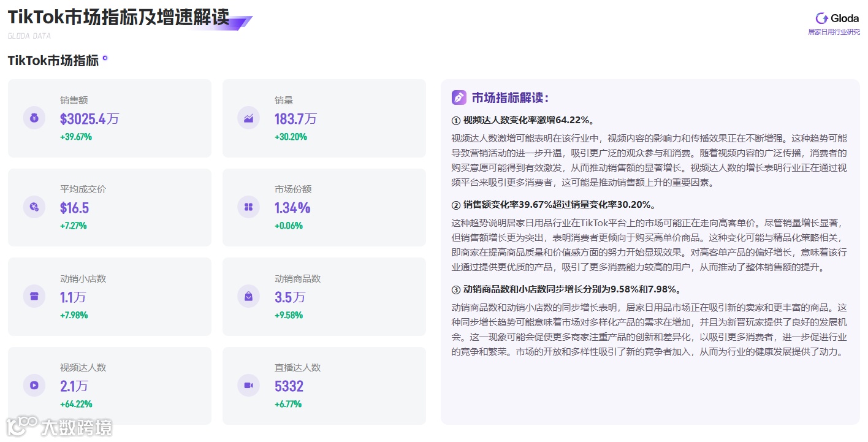
Task: Click the 动销小店数 shop icon
Action: coord(34,297)
